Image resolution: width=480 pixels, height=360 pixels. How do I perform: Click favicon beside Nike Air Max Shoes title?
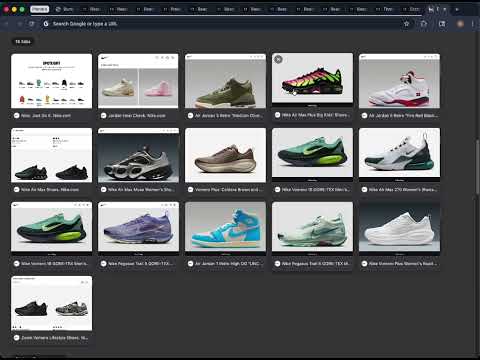[16, 190]
